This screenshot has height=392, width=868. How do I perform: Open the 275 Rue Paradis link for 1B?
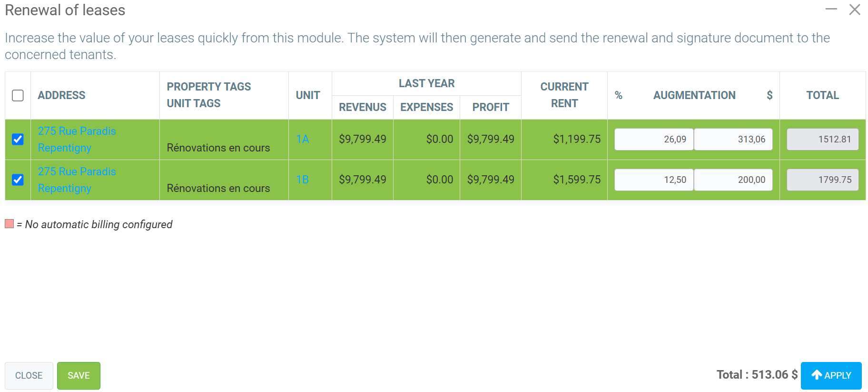pyautogui.click(x=77, y=172)
